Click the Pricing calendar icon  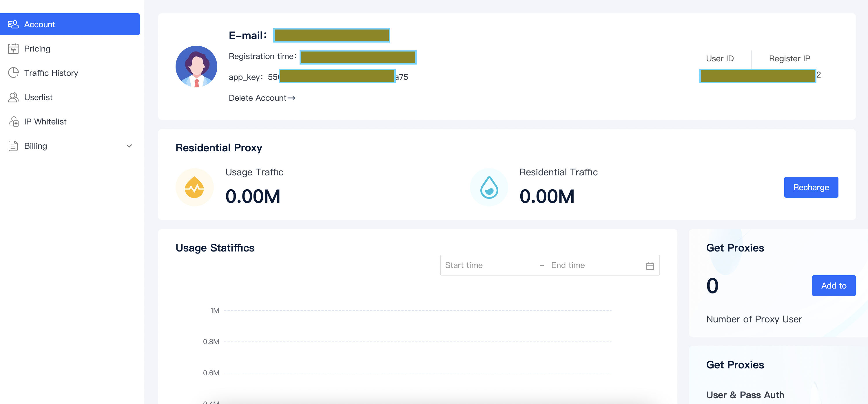point(13,49)
